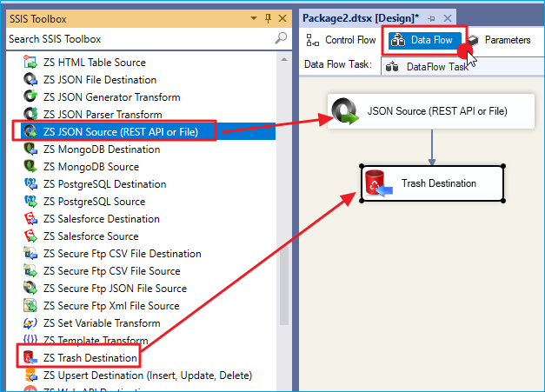Select the ZS Trash Destination toolbox icon
The image size is (545, 392).
point(30,358)
